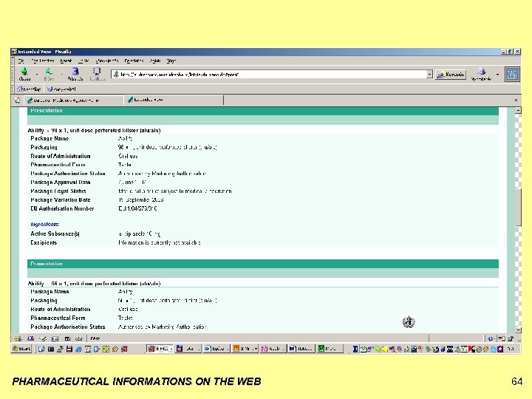Print the page with the printer icon
Screen dimensions: 532x399
click(481, 74)
